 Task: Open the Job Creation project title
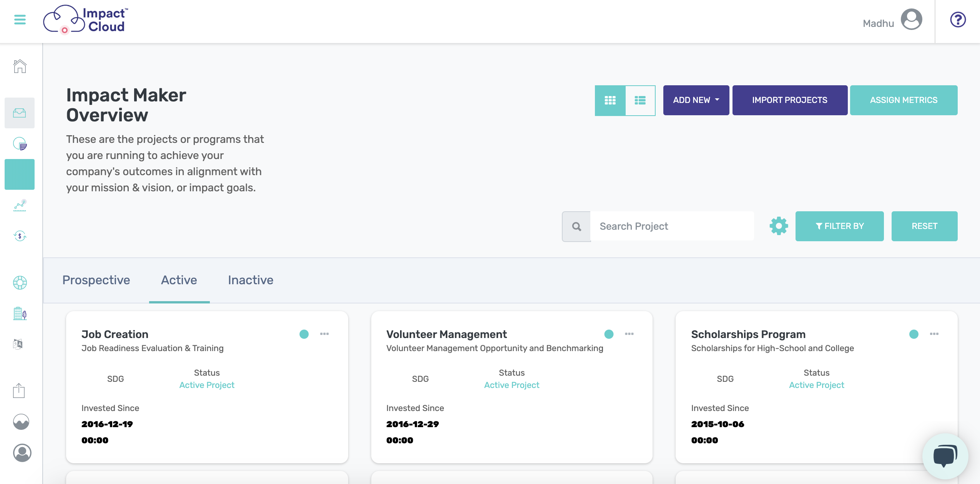click(x=115, y=334)
